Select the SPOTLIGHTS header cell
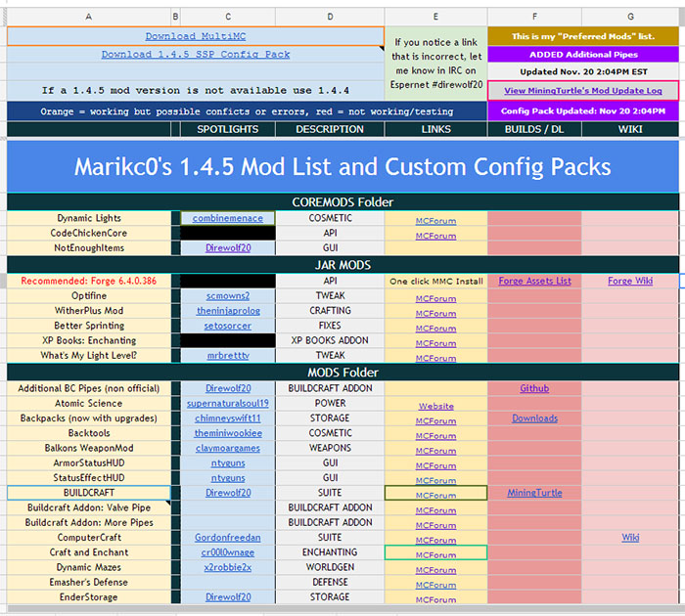Image resolution: width=685 pixels, height=616 pixels. click(228, 129)
